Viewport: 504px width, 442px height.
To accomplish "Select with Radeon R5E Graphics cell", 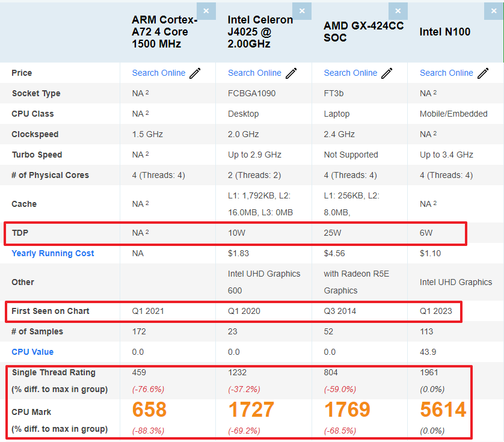I will pyautogui.click(x=357, y=282).
